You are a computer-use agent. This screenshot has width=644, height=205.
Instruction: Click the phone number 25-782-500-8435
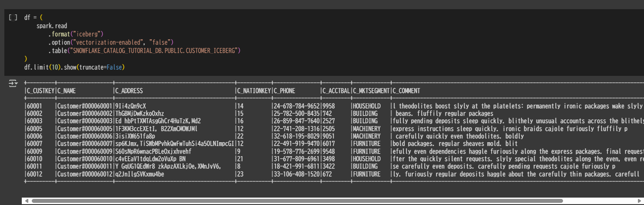(296, 113)
